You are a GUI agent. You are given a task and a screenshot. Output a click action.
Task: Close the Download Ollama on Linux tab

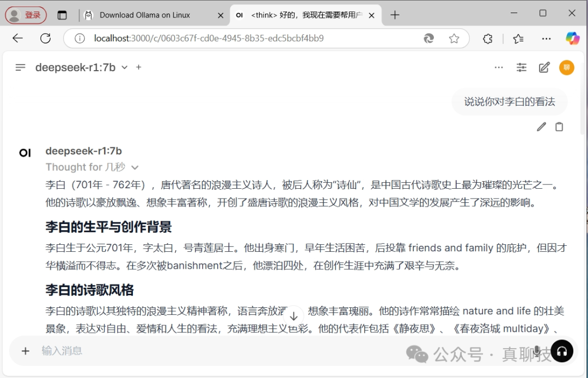click(x=220, y=15)
